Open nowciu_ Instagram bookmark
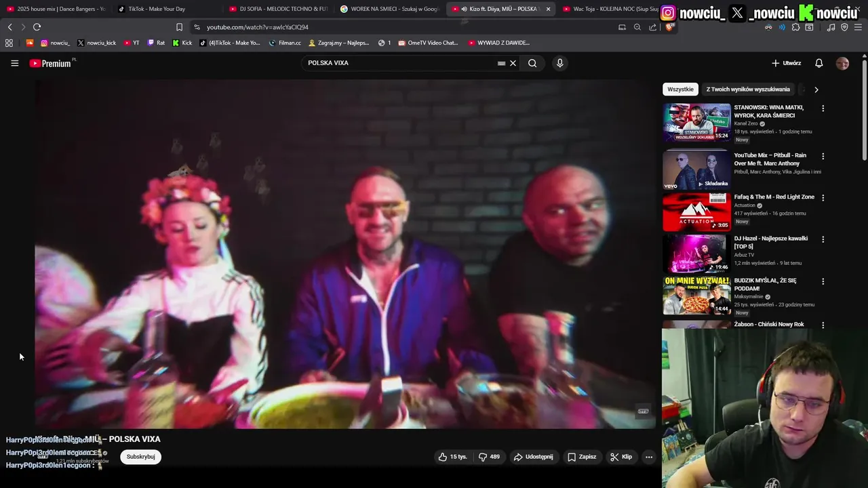This screenshot has height=488, width=868. [x=55, y=43]
